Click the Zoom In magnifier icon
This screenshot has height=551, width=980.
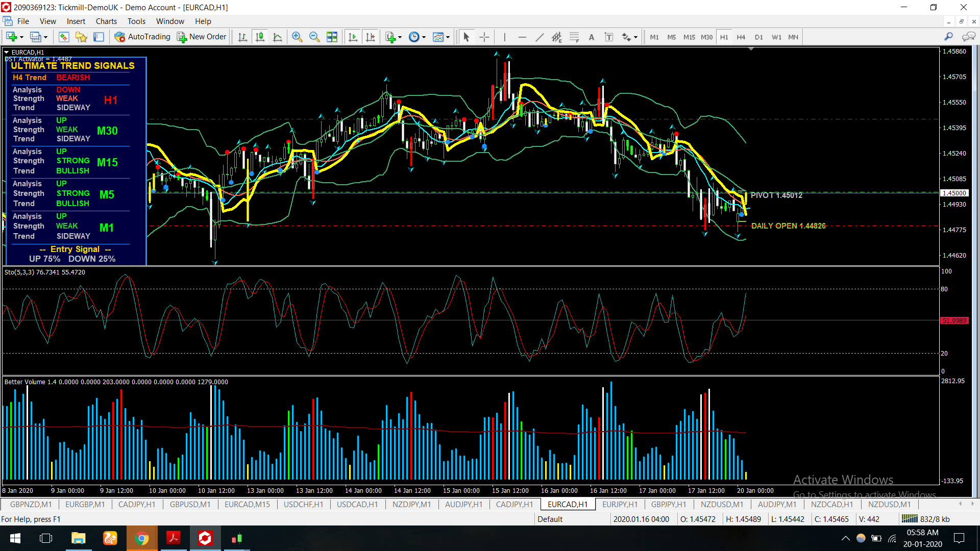pyautogui.click(x=297, y=37)
